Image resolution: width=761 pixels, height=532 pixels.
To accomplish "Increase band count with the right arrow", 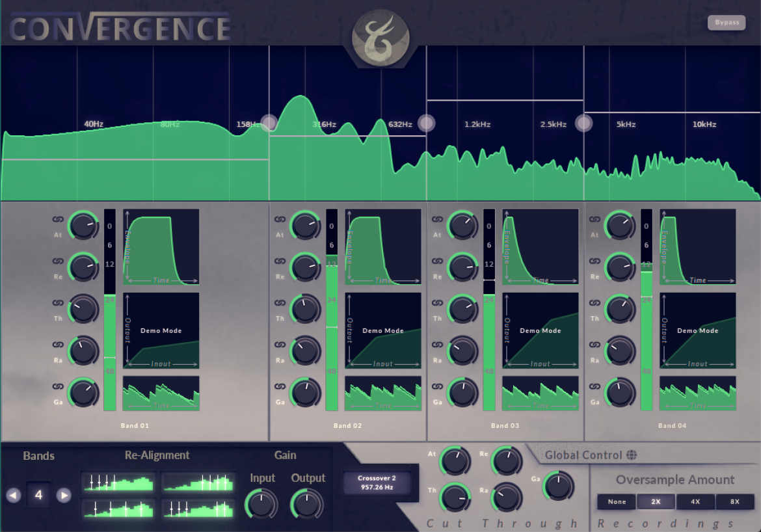I will pos(64,495).
